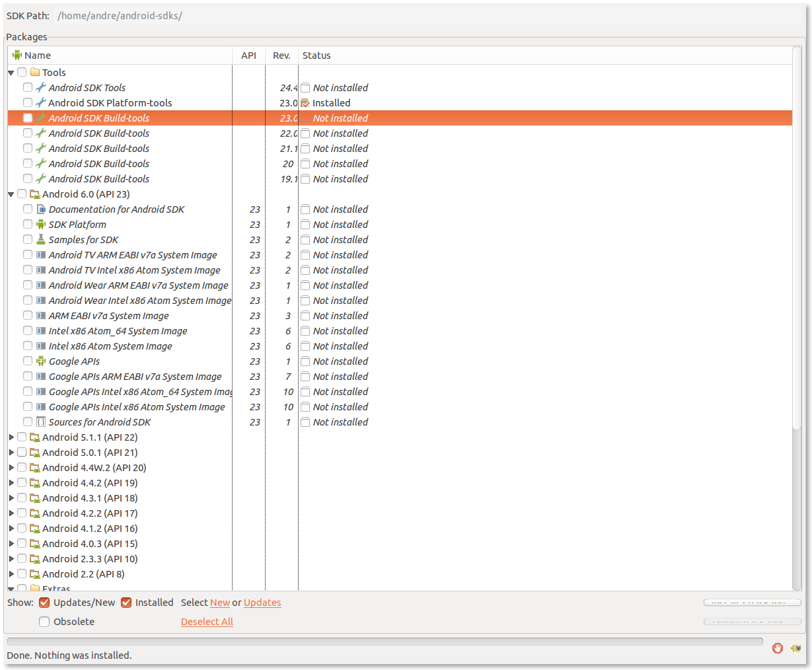The width and height of the screenshot is (812, 670).
Task: Click the Updates link to select updates
Action: click(262, 603)
